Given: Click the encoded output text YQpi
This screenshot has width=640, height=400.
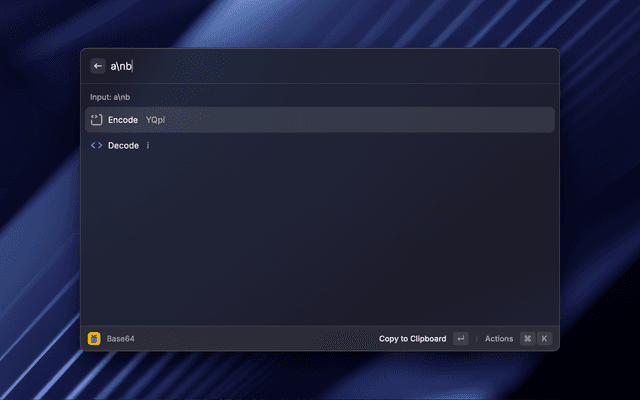Looking at the screenshot, I should click(155, 120).
